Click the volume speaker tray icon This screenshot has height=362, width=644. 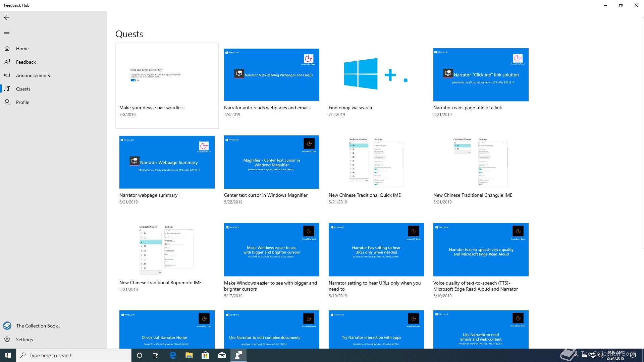click(600, 356)
